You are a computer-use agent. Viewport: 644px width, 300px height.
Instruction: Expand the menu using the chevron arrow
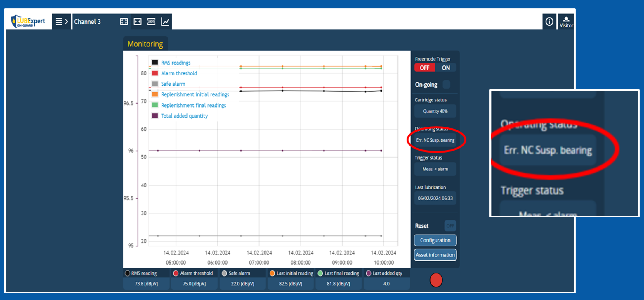click(x=67, y=22)
